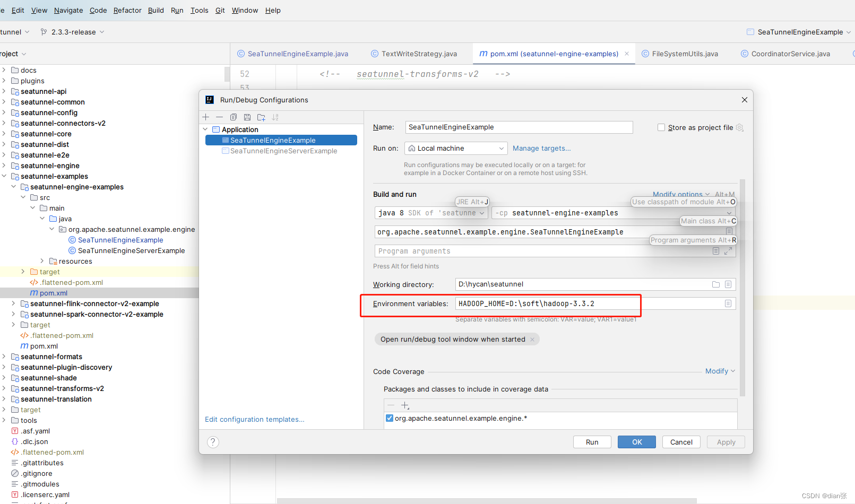The width and height of the screenshot is (855, 504).
Task: Click the Cancel button
Action: (681, 442)
